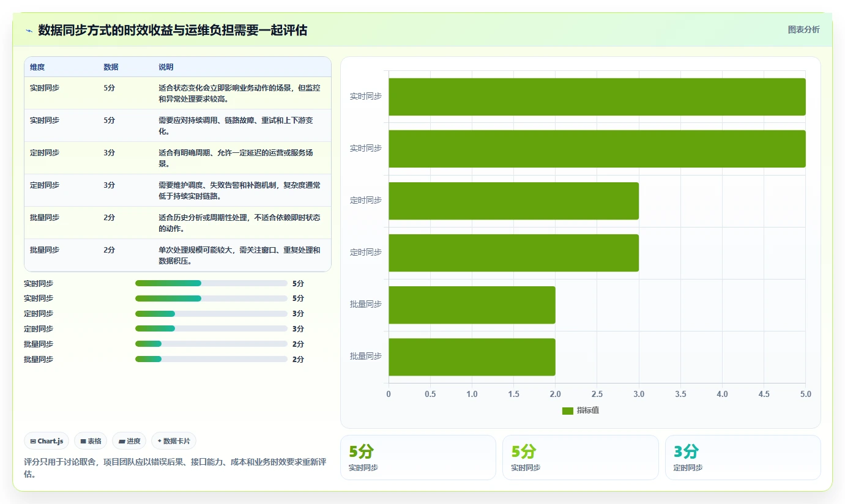The height and width of the screenshot is (504, 845).
Task: Click the footer note starting 评分只用于讨论取舍
Action: (x=175, y=468)
